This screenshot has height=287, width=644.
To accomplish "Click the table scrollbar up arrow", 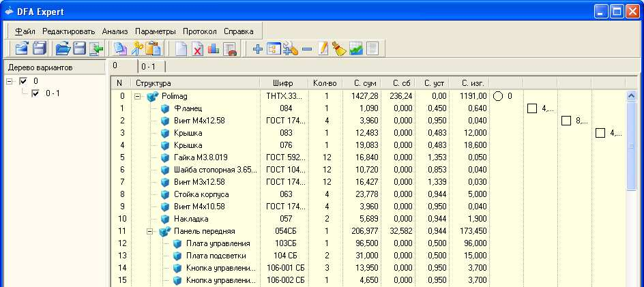I will click(x=631, y=97).
